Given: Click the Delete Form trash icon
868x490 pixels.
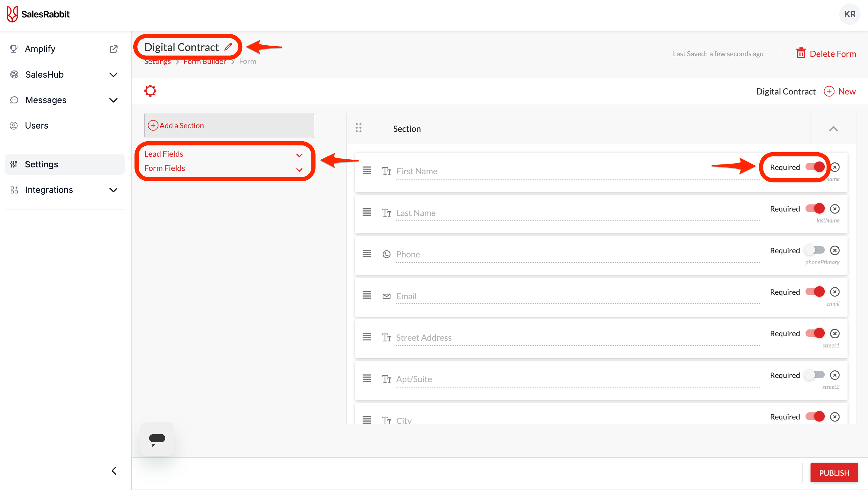Looking at the screenshot, I should pos(801,54).
